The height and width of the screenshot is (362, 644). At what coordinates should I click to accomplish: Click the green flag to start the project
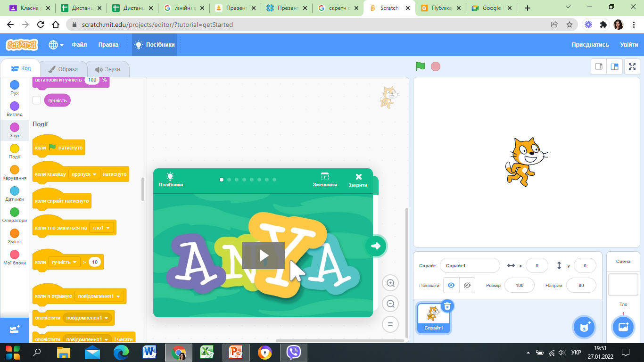click(421, 66)
